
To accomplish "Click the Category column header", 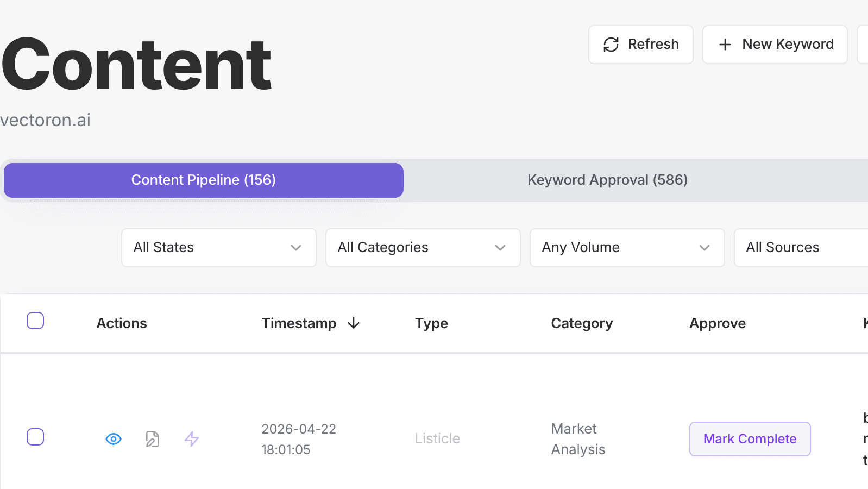I will [582, 323].
